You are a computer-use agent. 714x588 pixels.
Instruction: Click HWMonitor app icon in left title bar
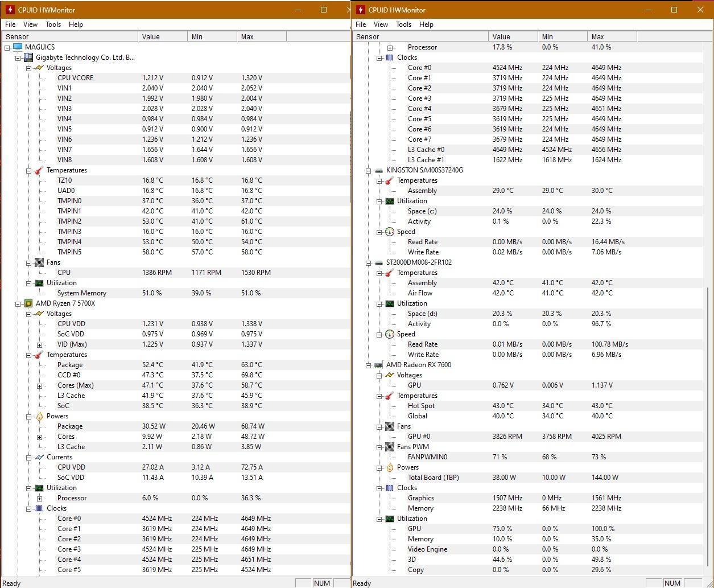click(10, 10)
